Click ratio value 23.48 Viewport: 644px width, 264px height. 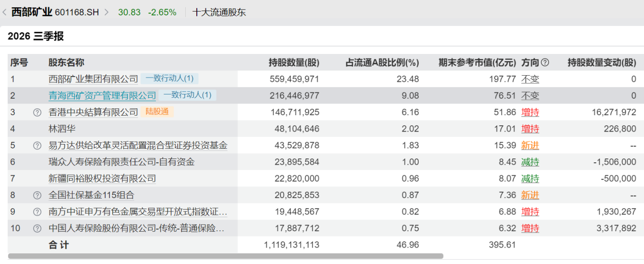408,79
